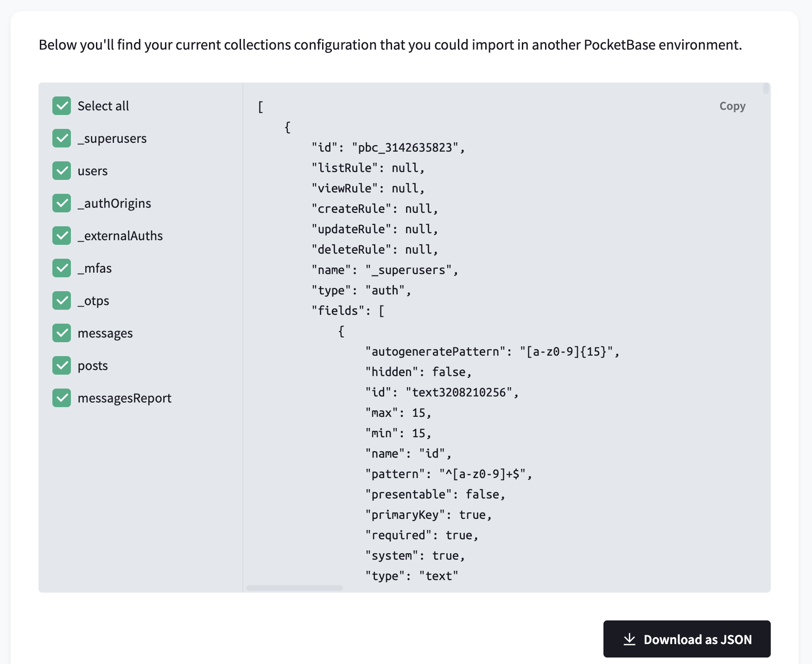
Task: Click the messagesReport label text
Action: pos(124,398)
